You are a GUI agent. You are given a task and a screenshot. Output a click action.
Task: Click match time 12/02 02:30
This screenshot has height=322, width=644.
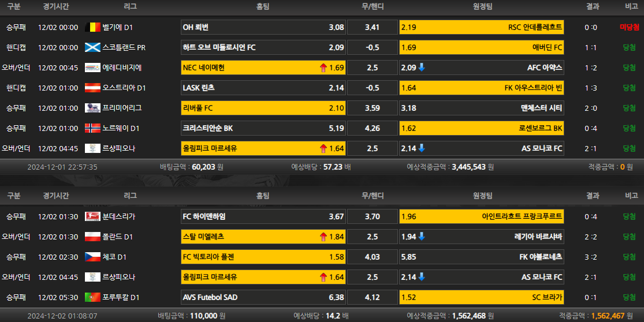[x=58, y=257]
